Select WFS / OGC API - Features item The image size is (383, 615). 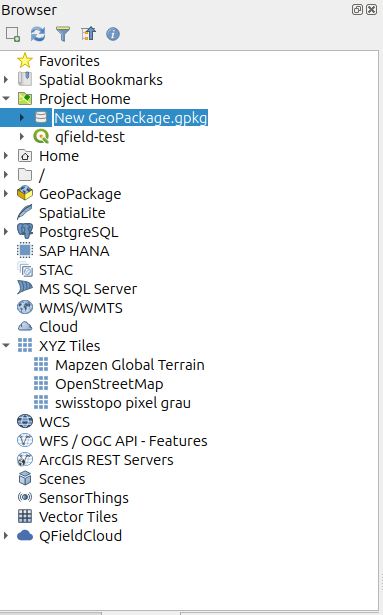tap(123, 441)
